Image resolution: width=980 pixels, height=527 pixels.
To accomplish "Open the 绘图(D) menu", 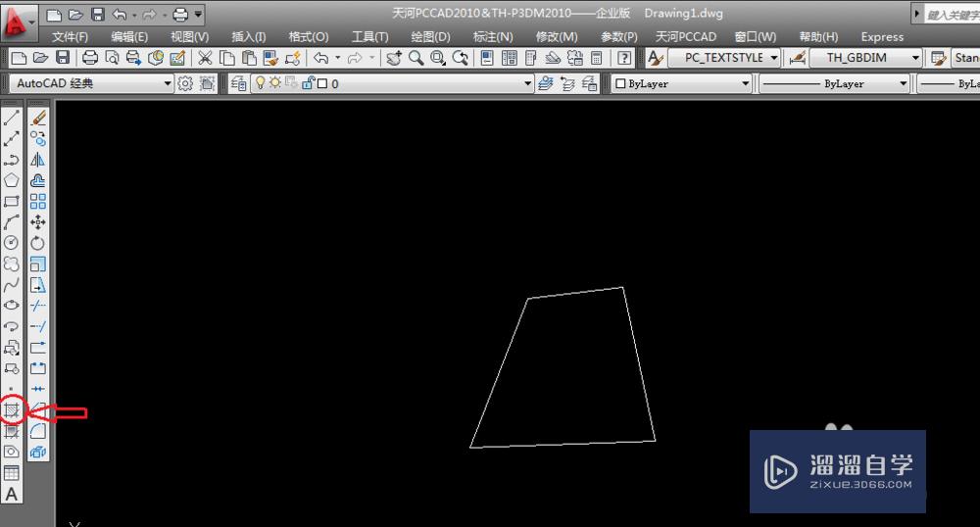I will (430, 37).
